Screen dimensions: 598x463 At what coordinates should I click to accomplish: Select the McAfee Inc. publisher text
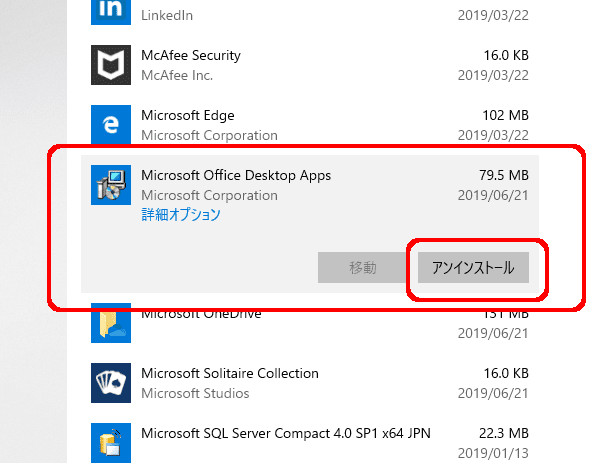point(177,76)
